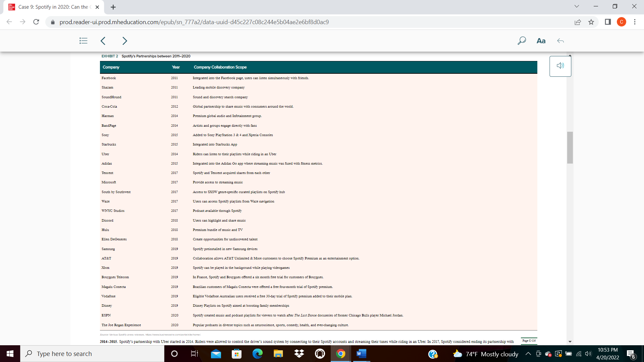Image resolution: width=644 pixels, height=362 pixels.
Task: Launch Microsoft Edge from taskbar
Action: click(x=258, y=354)
